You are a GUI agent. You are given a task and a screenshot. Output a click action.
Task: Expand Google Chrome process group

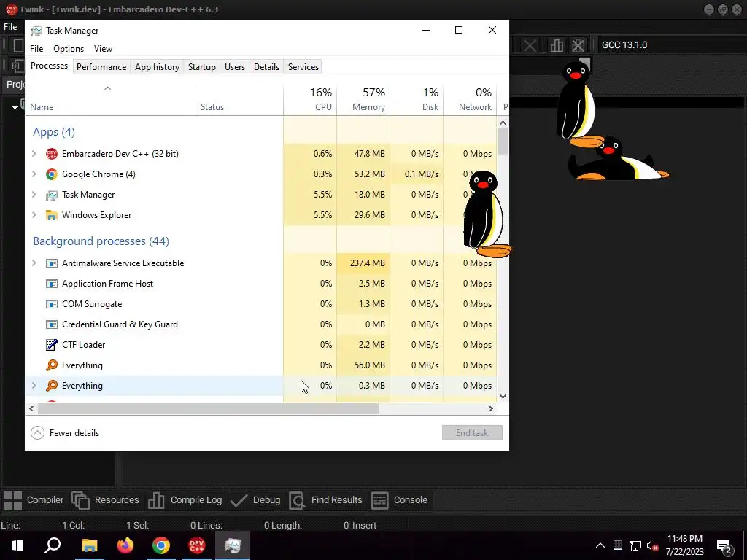point(34,174)
